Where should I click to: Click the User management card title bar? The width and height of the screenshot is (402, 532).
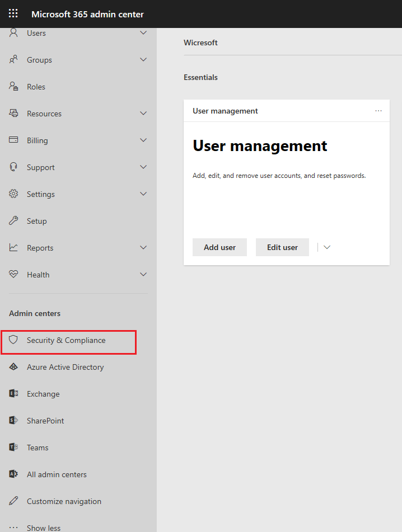[x=287, y=111]
